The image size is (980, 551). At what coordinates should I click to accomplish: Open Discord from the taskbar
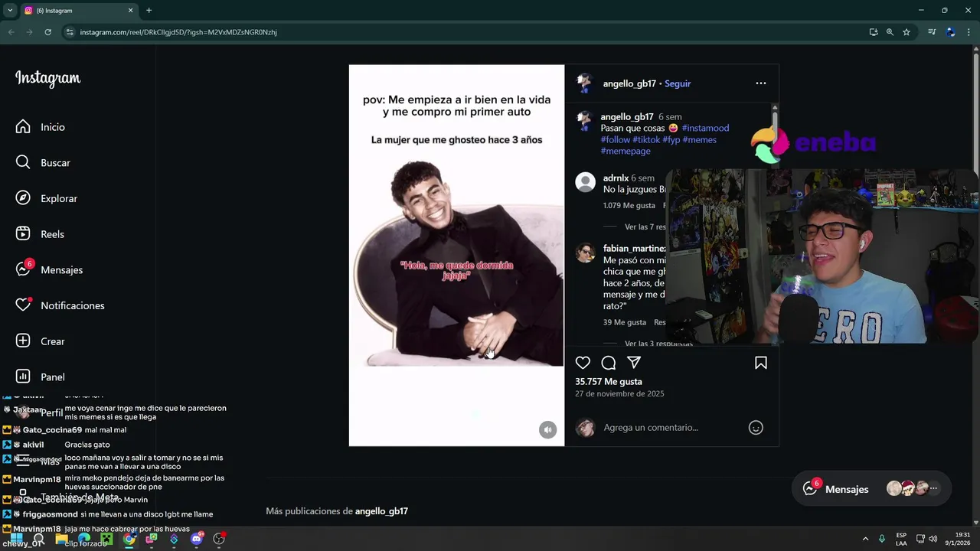[197, 539]
